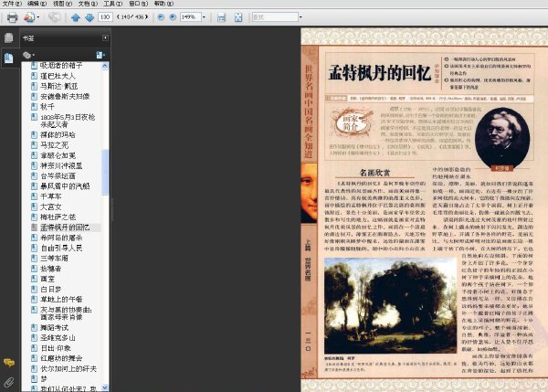Select bookmark 日出·印象
The height and width of the screenshot is (392, 548).
point(56,348)
